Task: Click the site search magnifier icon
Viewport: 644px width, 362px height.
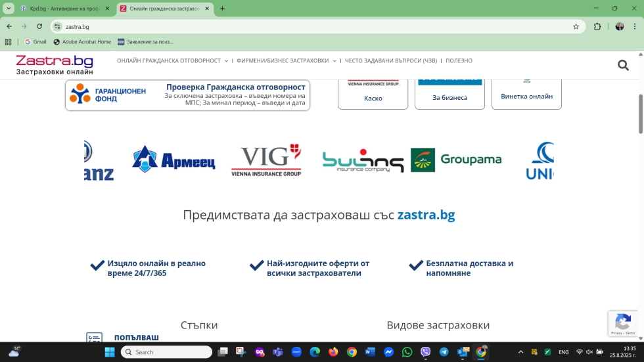Action: click(x=623, y=65)
